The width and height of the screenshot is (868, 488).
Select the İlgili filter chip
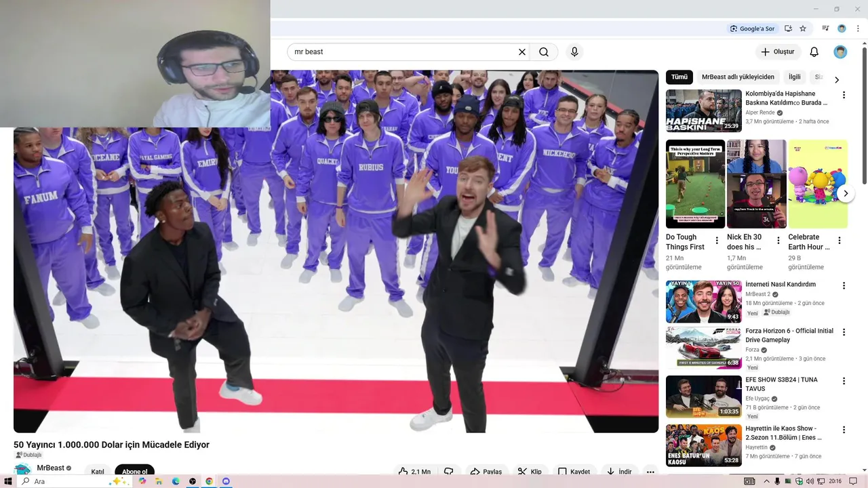pos(795,77)
